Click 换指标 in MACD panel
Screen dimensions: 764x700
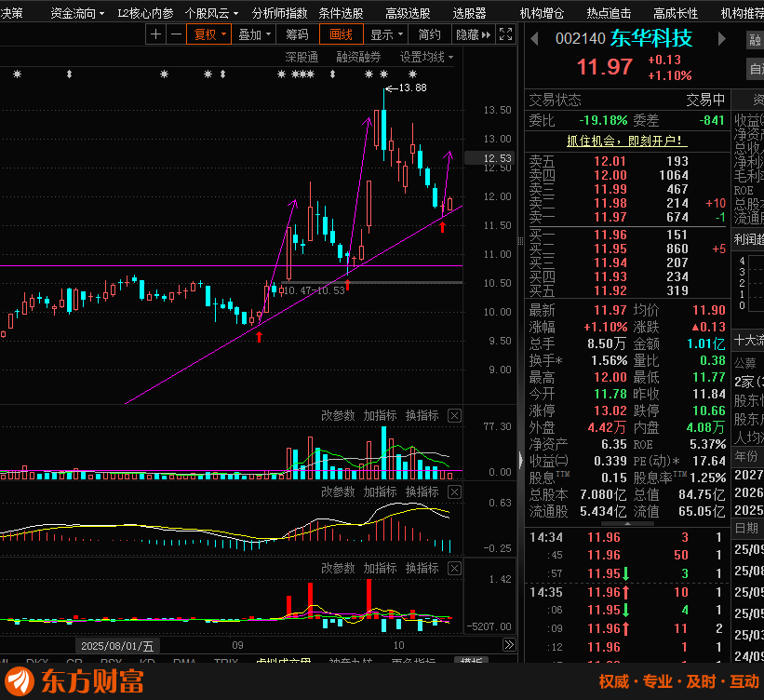point(422,492)
